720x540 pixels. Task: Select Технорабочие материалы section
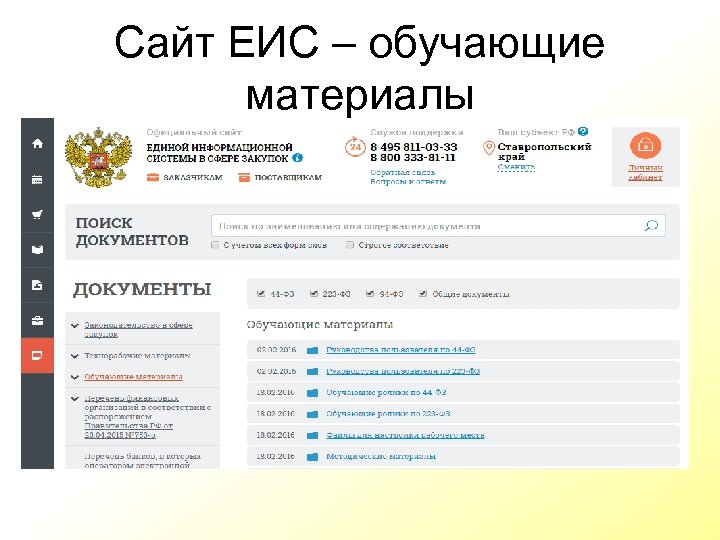tap(137, 356)
